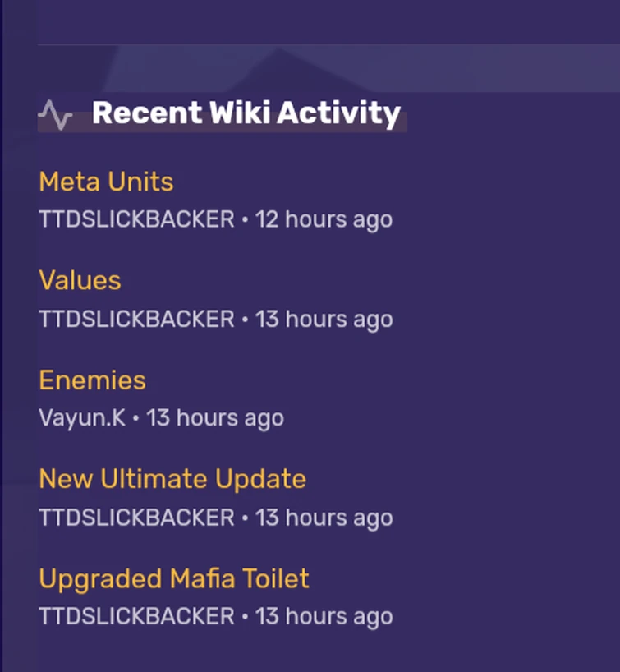The height and width of the screenshot is (672, 620).
Task: View TTDSLICKBACKER profile under Meta Units
Action: pos(136,219)
